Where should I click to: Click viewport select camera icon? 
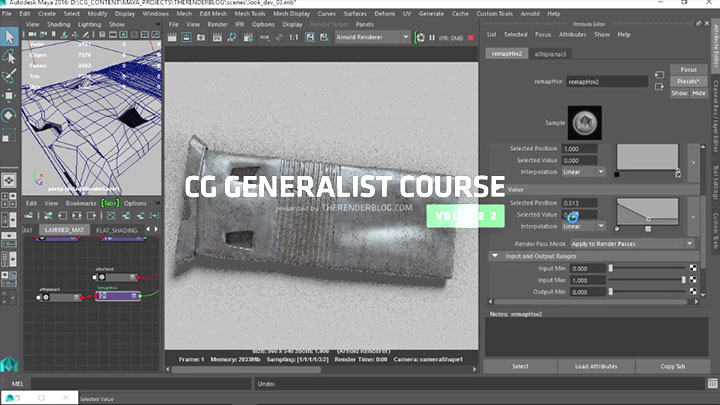[x=32, y=34]
